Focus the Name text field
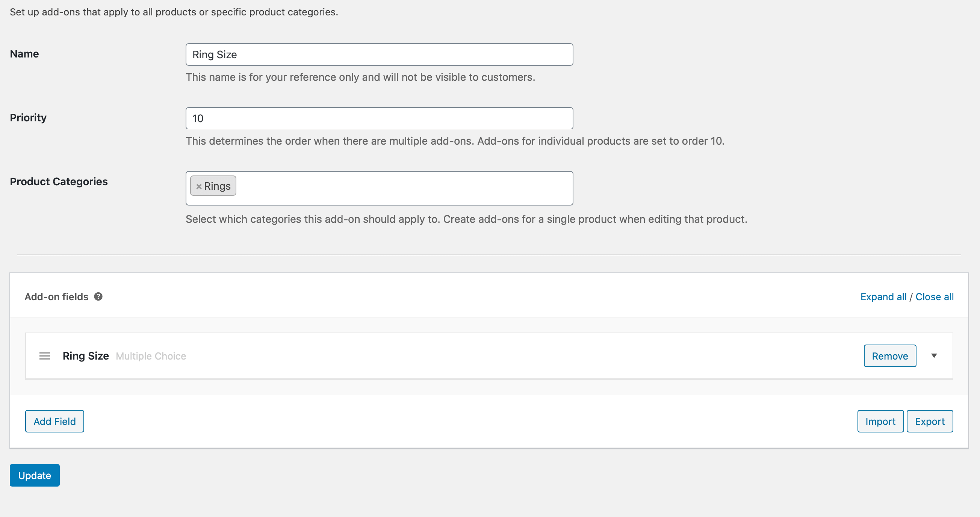Viewport: 980px width, 517px height. coord(379,55)
